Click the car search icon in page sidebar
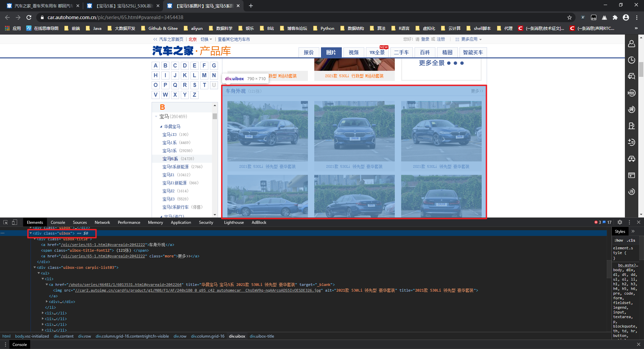644x349 pixels. click(x=632, y=77)
